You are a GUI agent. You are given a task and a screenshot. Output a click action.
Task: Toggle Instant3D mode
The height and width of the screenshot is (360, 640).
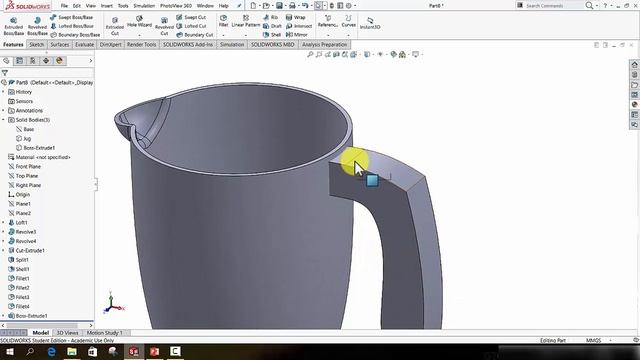tap(370, 23)
